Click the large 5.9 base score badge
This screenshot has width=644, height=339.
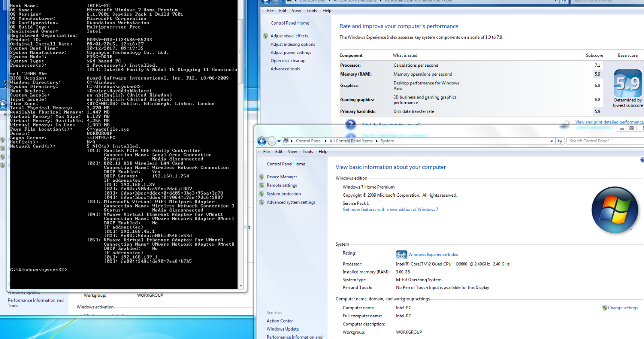coord(627,83)
